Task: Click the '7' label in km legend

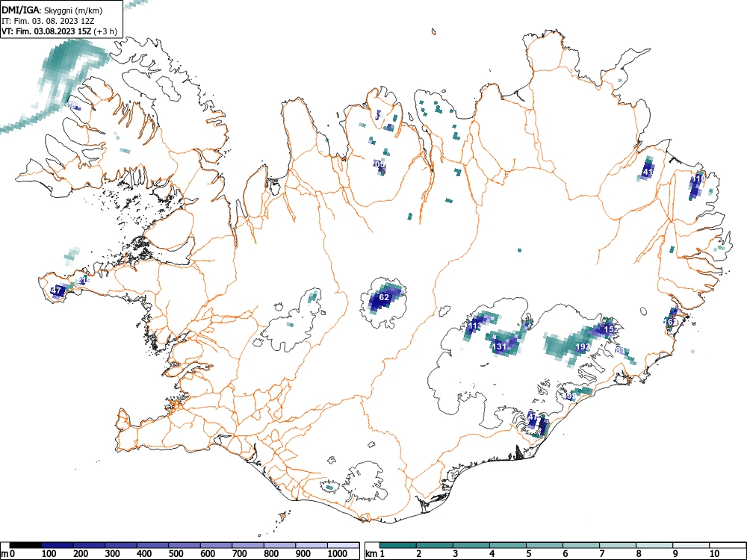Action: point(601,554)
